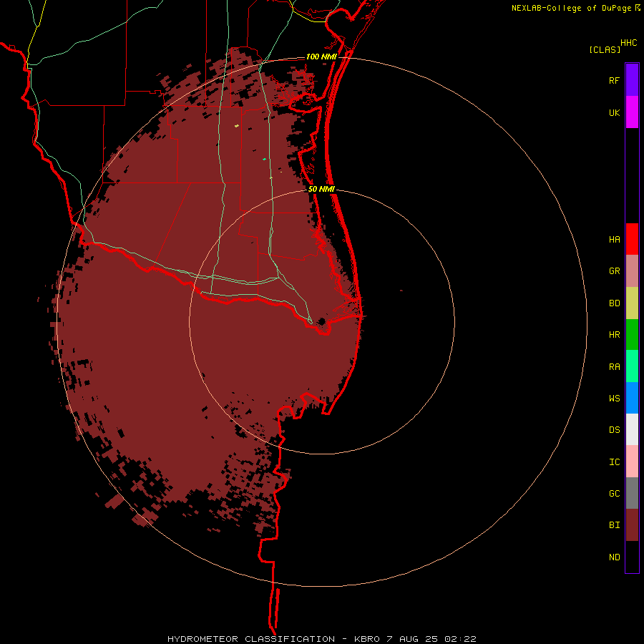The height and width of the screenshot is (644, 644).
Task: Click the HYDROMETEOR CLASSIFICATION title text
Action: 251,639
